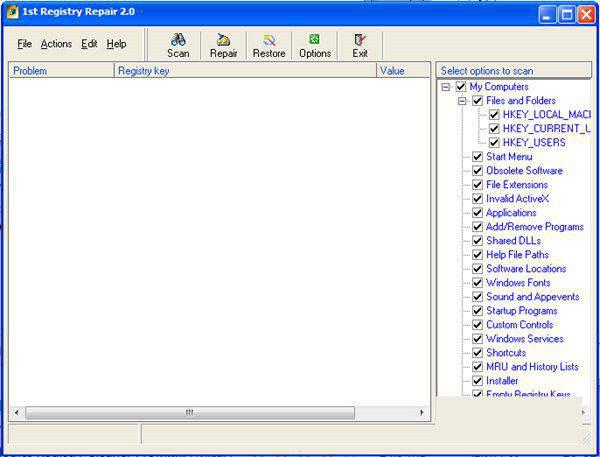Screen dimensions: 600x457
Task: Close the 1st Registry Repair window
Action: click(586, 15)
